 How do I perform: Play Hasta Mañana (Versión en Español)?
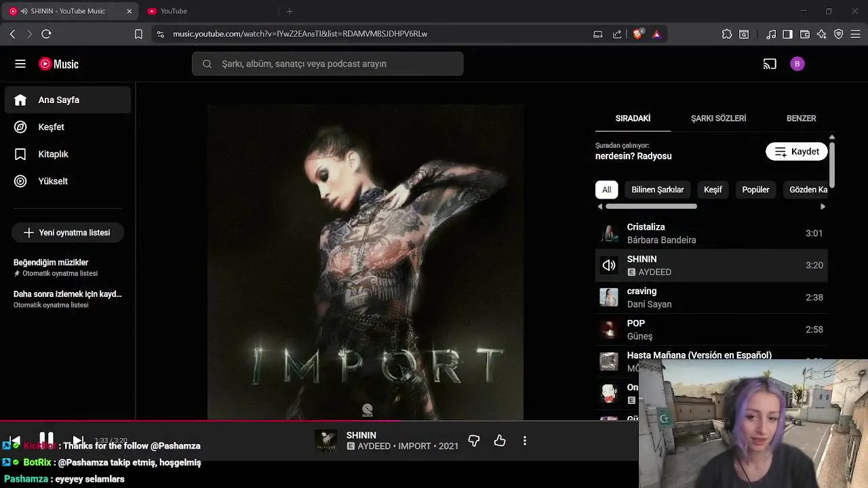699,355
